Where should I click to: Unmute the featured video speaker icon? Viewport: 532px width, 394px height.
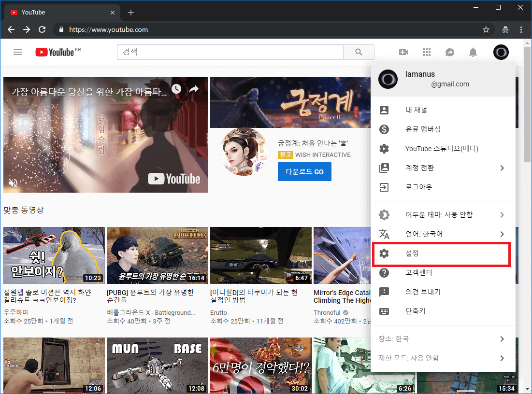coord(14,183)
